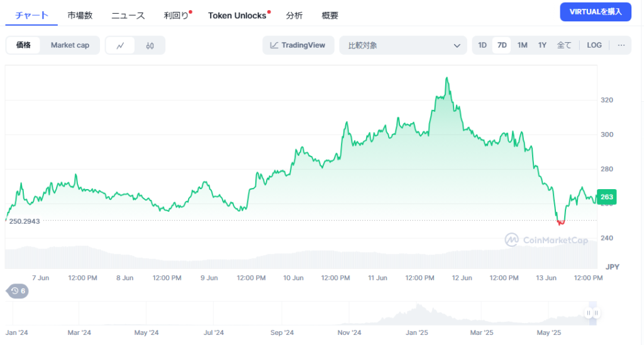This screenshot has height=345, width=644.
Task: Select the 価格 price toggle
Action: [23, 45]
